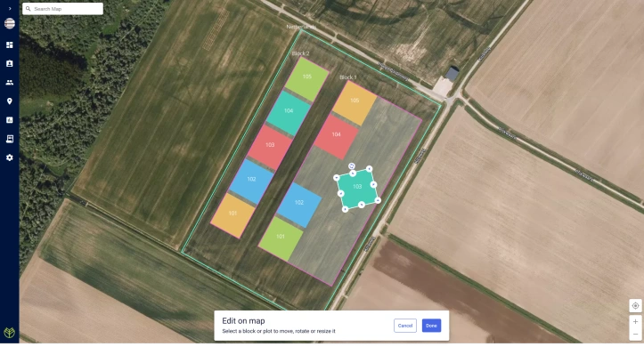Open the dashboard icon in sidebar
Image resolution: width=644 pixels, height=347 pixels.
click(10, 44)
